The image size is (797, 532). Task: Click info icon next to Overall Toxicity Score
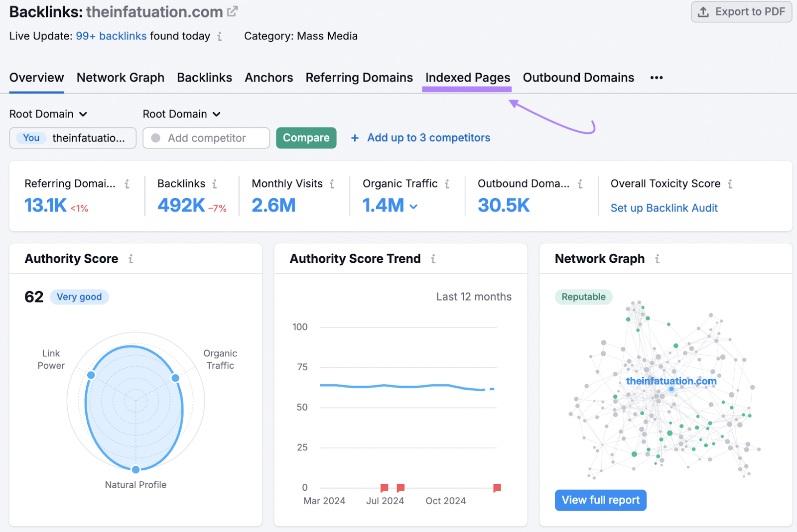pyautogui.click(x=730, y=184)
